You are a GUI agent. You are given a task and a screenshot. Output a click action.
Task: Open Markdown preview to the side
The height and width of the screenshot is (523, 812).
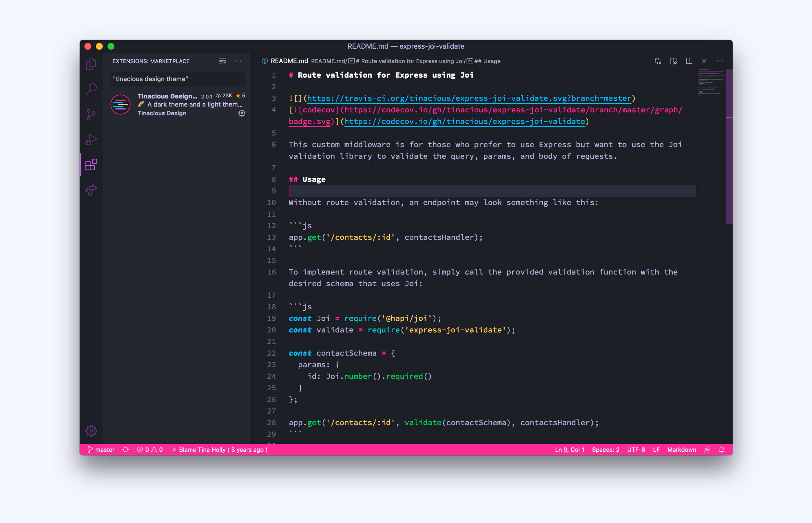point(673,61)
